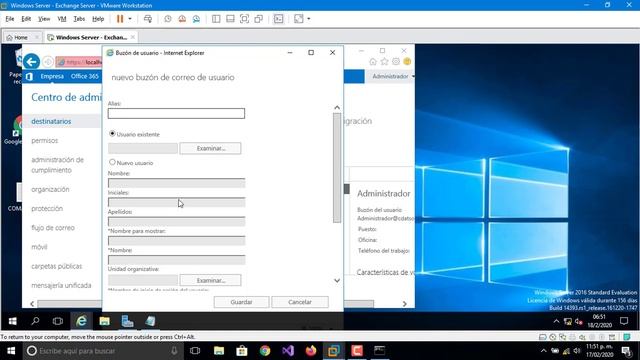
Task: Select the Usuario existente radio button
Action: tap(112, 133)
